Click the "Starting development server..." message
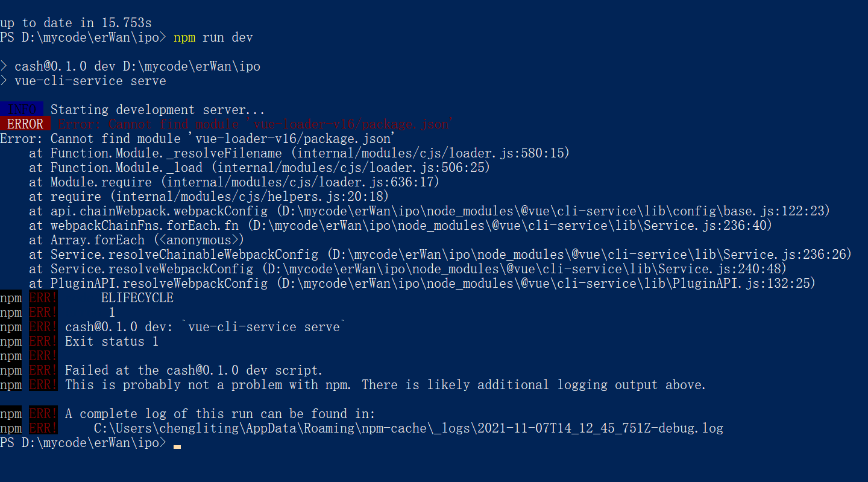This screenshot has height=482, width=868. 158,110
